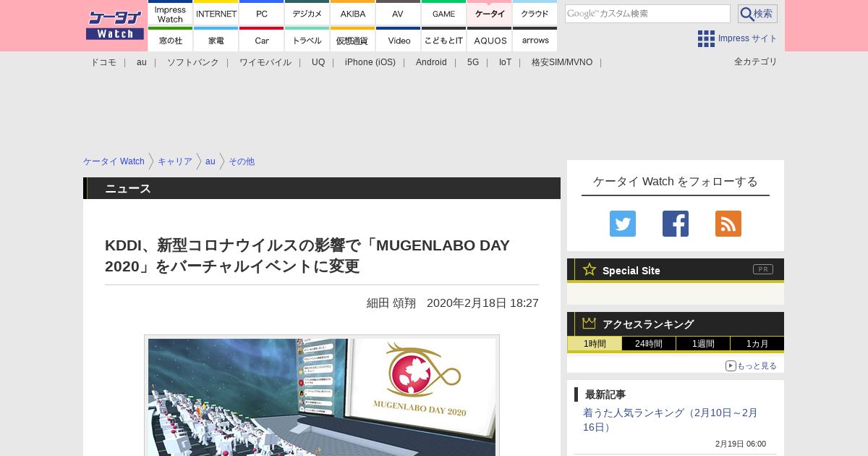Open the 窓の杜 tab
Image resolution: width=868 pixels, height=456 pixels.
point(171,40)
